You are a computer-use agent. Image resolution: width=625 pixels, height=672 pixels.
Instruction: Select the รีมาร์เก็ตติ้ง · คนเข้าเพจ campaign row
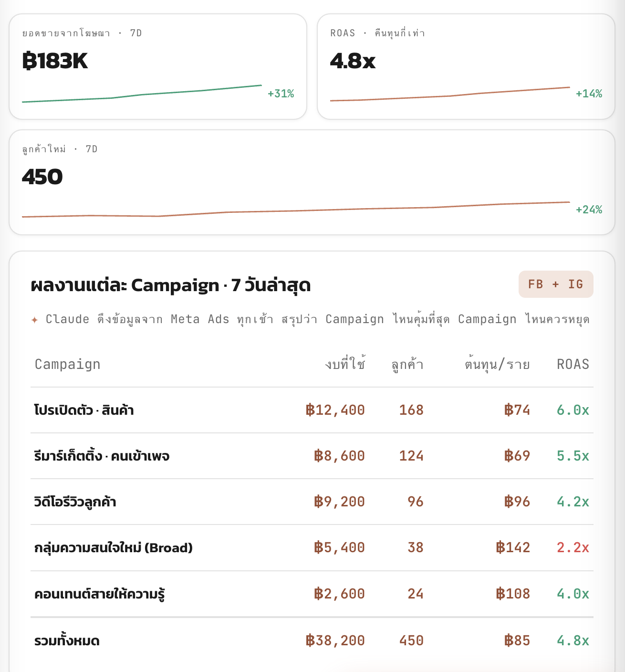[312, 456]
